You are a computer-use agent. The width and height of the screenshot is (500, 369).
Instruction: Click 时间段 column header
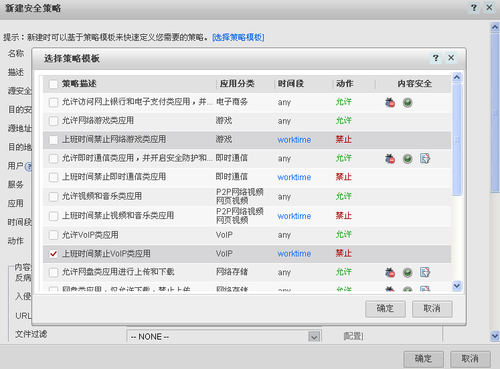(291, 84)
